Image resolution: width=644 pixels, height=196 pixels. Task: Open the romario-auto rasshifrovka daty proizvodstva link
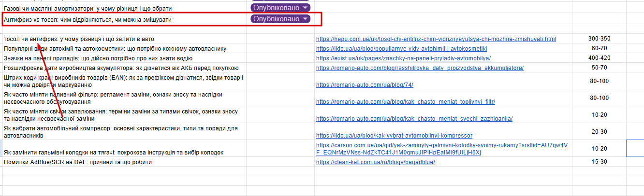pyautogui.click(x=420, y=68)
